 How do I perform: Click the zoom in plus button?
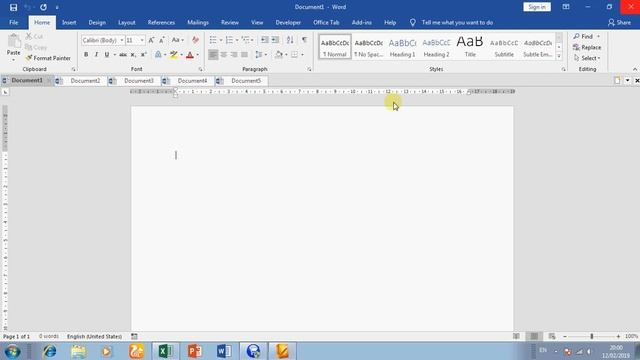point(618,336)
